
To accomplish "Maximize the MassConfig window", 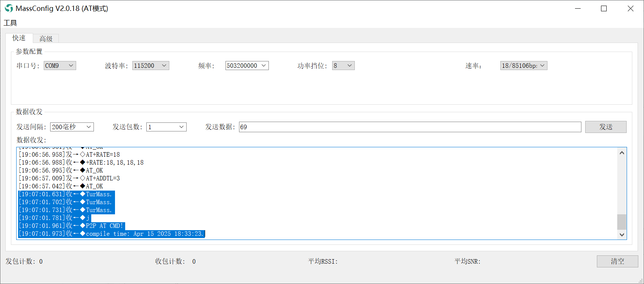I will click(604, 8).
